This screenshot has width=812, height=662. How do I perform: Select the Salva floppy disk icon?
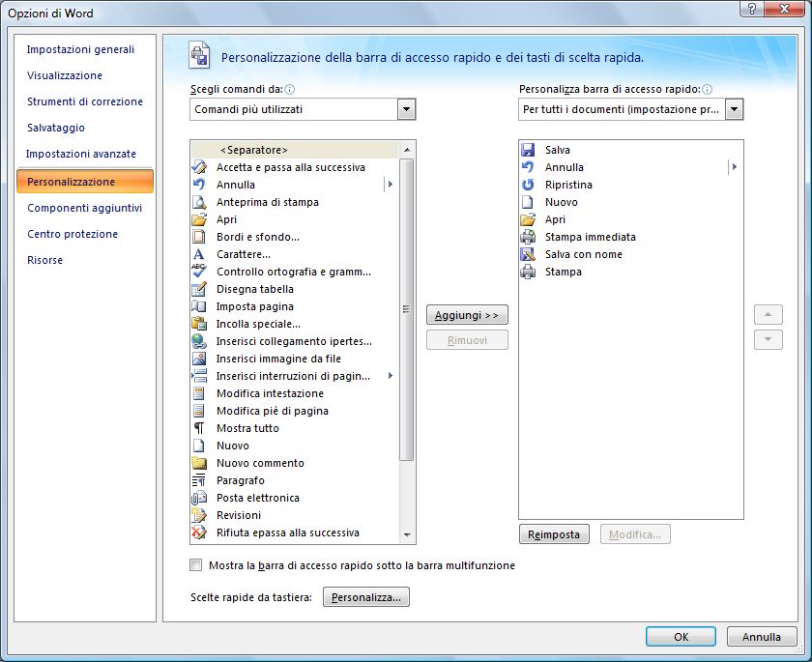[x=528, y=150]
